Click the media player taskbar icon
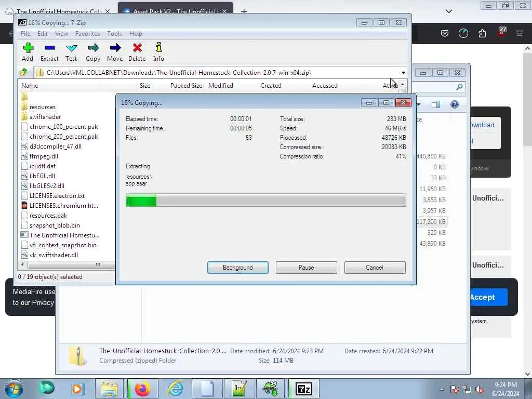532x399 pixels. point(77,389)
